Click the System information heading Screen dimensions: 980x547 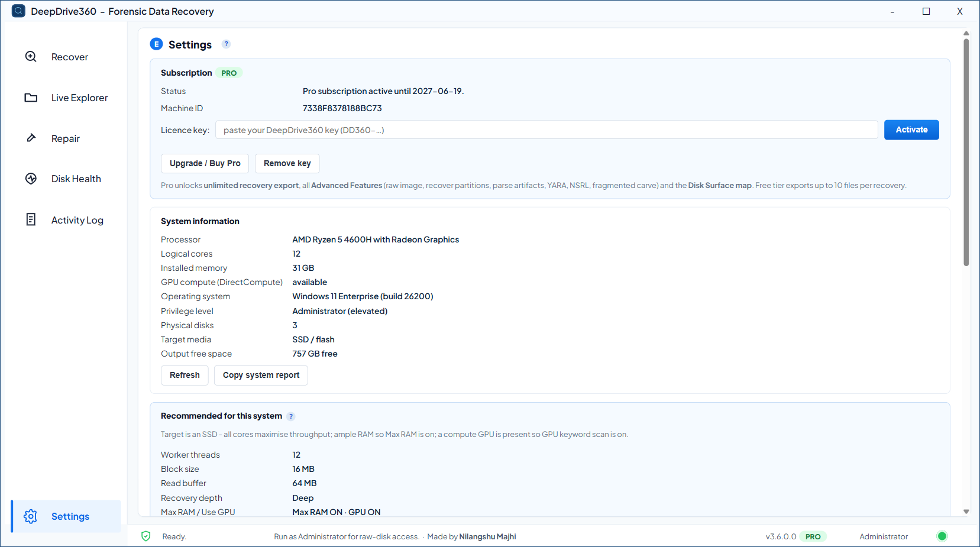[x=200, y=221]
